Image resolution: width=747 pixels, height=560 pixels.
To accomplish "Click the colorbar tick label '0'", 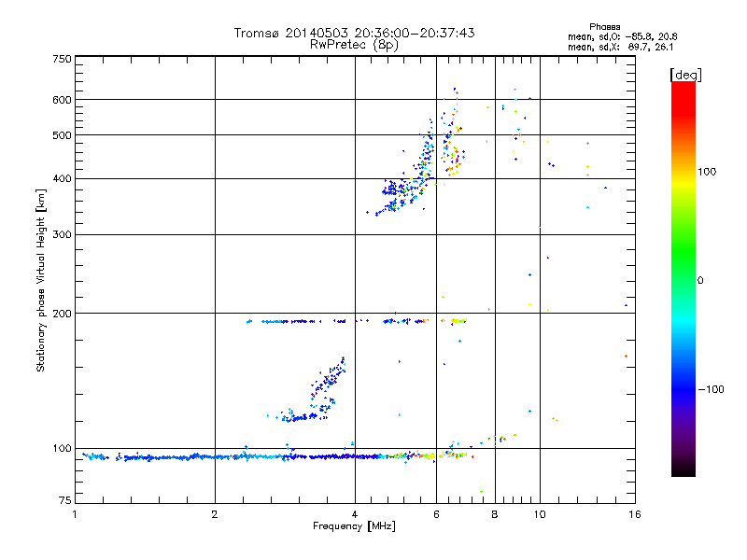I will point(700,281).
